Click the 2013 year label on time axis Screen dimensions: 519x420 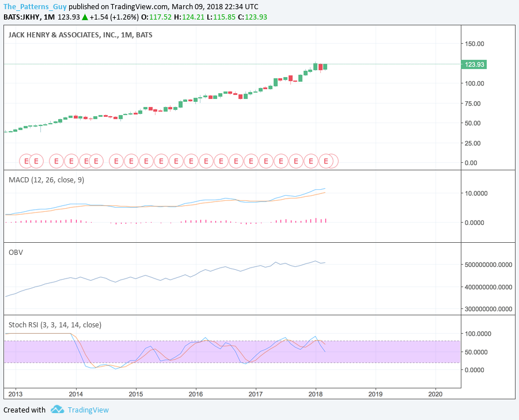click(x=16, y=394)
